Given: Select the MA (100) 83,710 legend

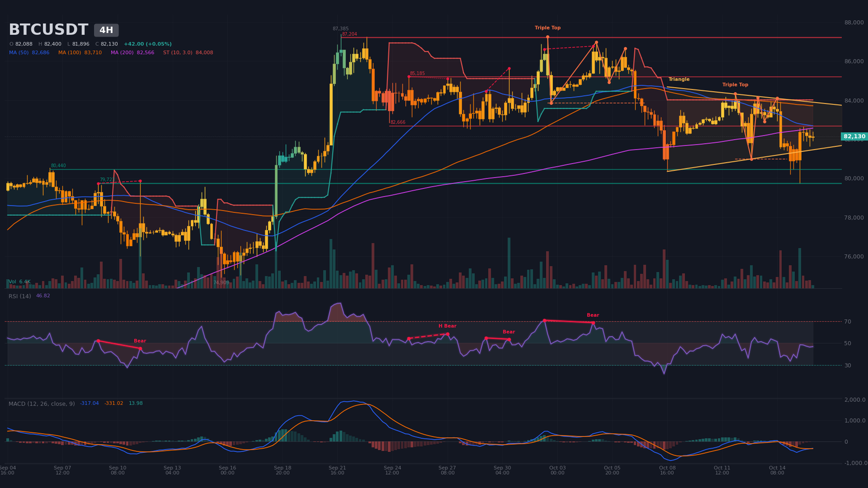Looking at the screenshot, I should click(80, 53).
